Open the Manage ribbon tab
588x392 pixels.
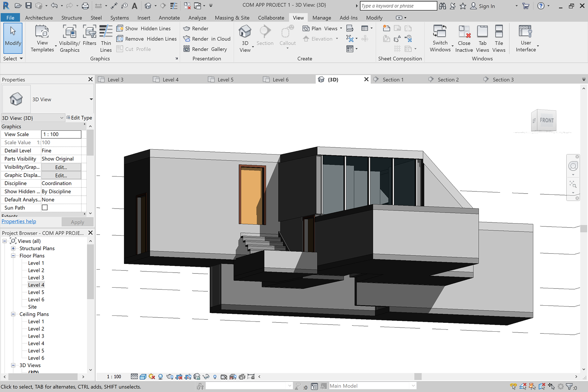[x=322, y=18]
